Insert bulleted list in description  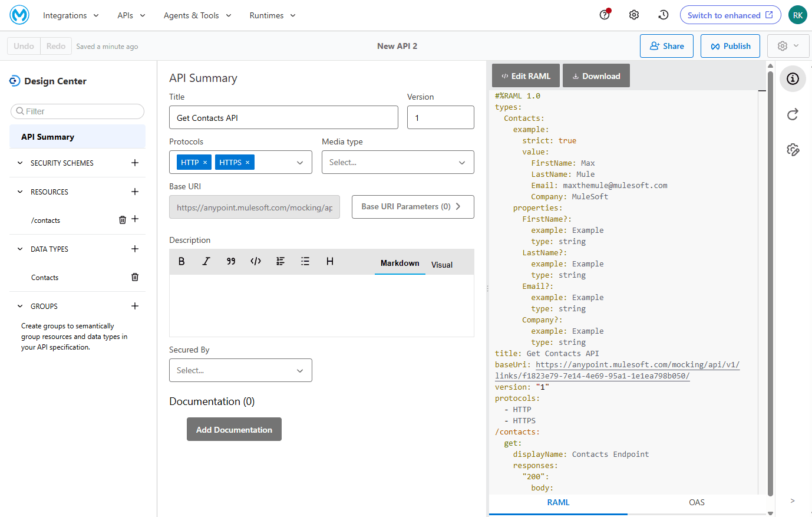(x=305, y=261)
